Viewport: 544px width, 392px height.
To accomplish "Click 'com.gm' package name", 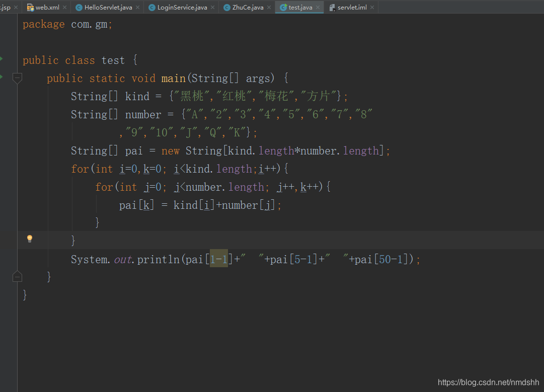I will (89, 24).
